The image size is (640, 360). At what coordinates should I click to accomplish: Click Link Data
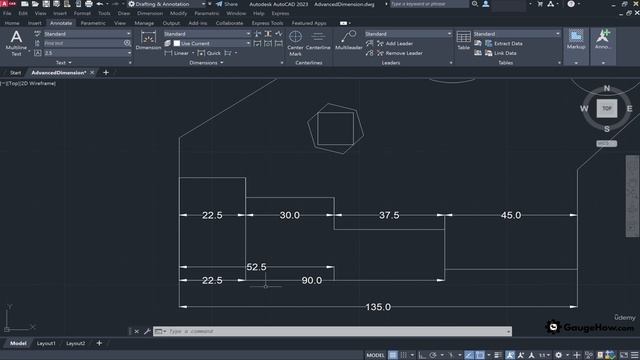coord(501,53)
